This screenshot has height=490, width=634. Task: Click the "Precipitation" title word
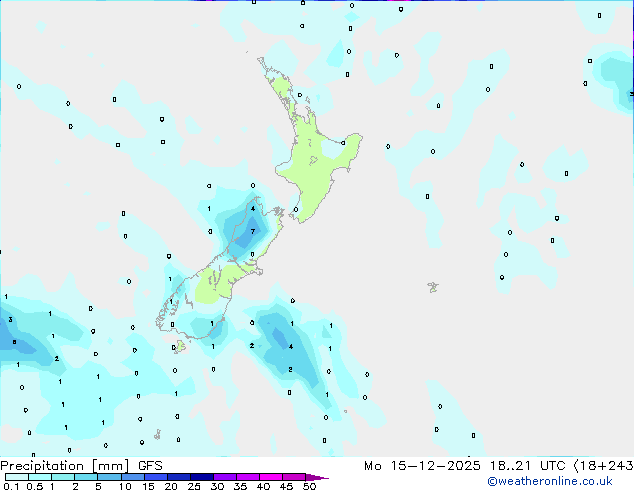42,466
